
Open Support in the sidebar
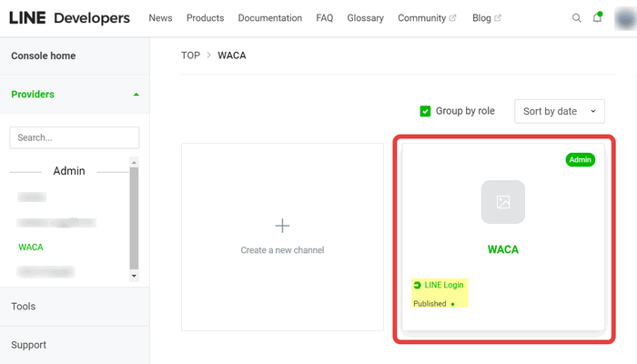[x=28, y=345]
